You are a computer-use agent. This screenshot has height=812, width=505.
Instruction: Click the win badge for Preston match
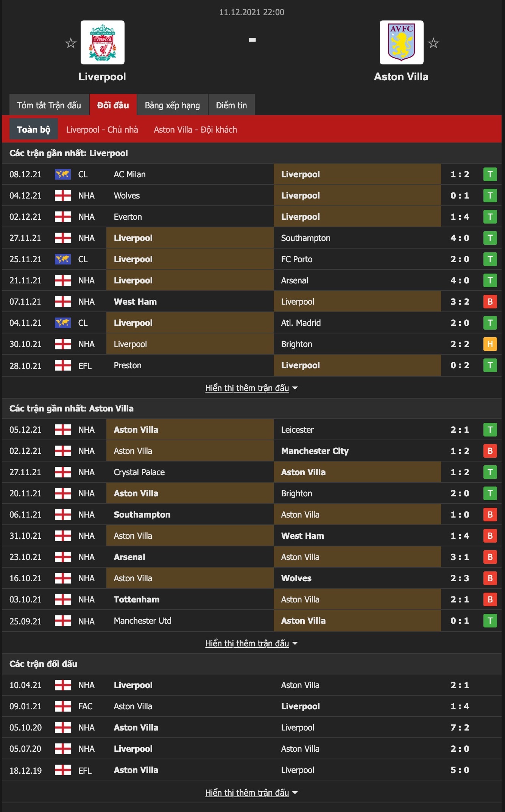click(490, 365)
